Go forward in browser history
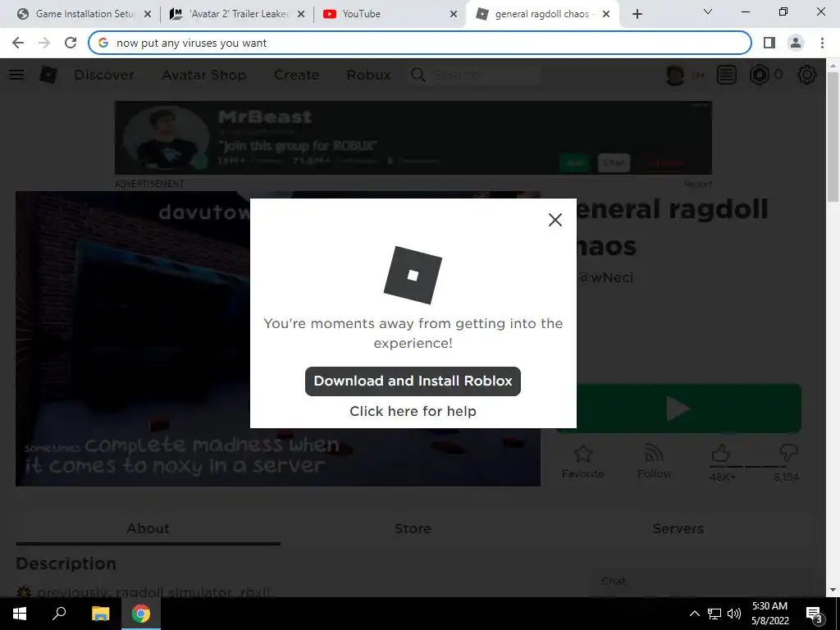 click(x=44, y=43)
